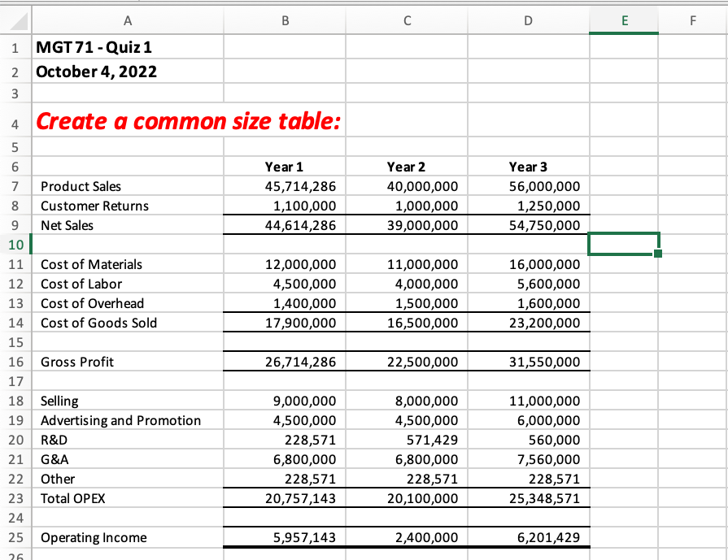The image size is (728, 560).
Task: Click the highlighted cell in column E
Action: click(623, 245)
